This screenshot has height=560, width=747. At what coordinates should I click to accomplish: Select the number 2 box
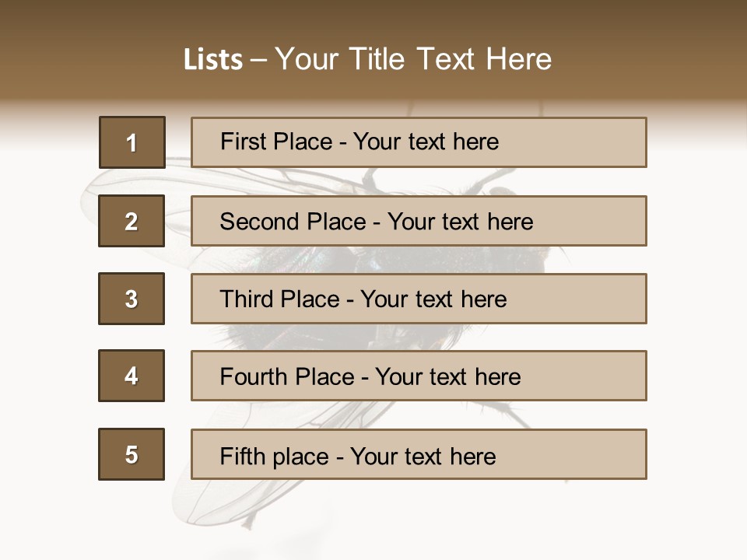[x=132, y=221]
